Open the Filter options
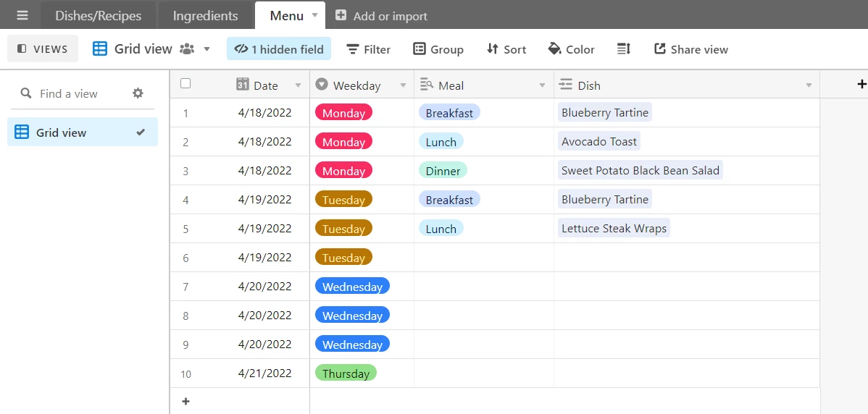The width and height of the screenshot is (868, 414). (x=368, y=49)
